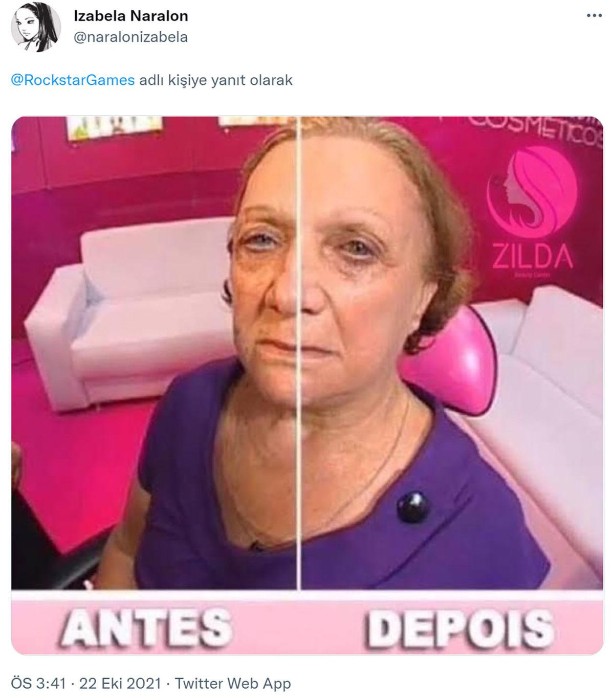Screen dimensions: 614x700
Task: Open the Twitter Web App source link
Action: pos(233,684)
